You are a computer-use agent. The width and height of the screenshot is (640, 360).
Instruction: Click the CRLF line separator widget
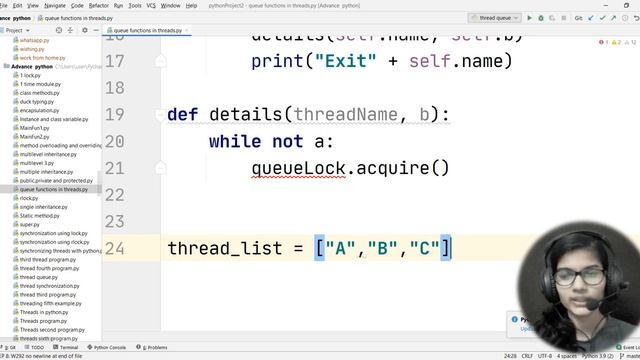(x=527, y=356)
